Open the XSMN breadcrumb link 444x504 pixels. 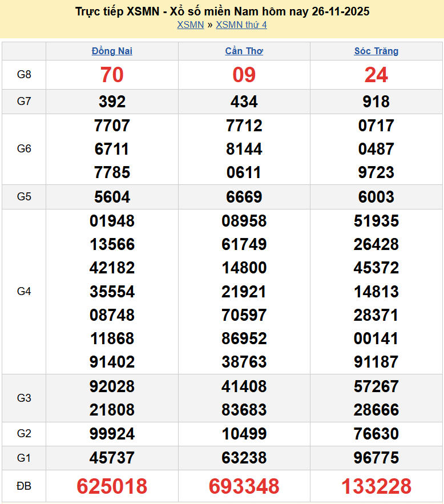tap(190, 25)
